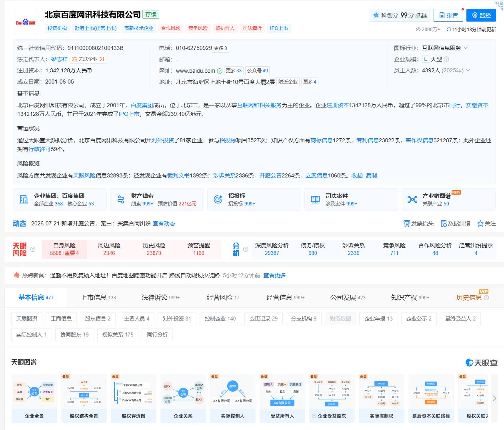Open 公众号 49 list
The image size is (504, 430).
258,71
